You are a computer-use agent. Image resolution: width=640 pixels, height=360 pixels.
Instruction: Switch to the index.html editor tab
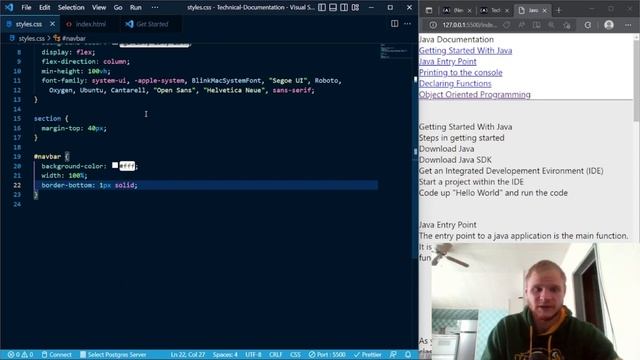pyautogui.click(x=90, y=24)
